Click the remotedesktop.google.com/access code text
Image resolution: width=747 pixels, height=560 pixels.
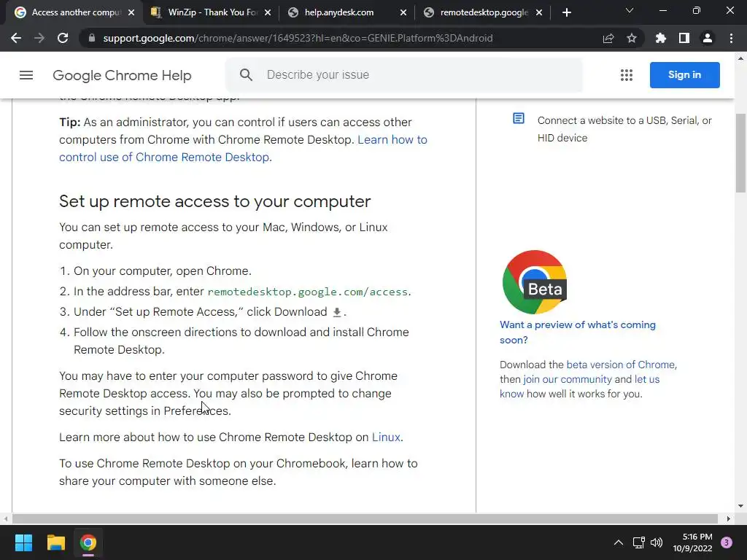pos(308,292)
